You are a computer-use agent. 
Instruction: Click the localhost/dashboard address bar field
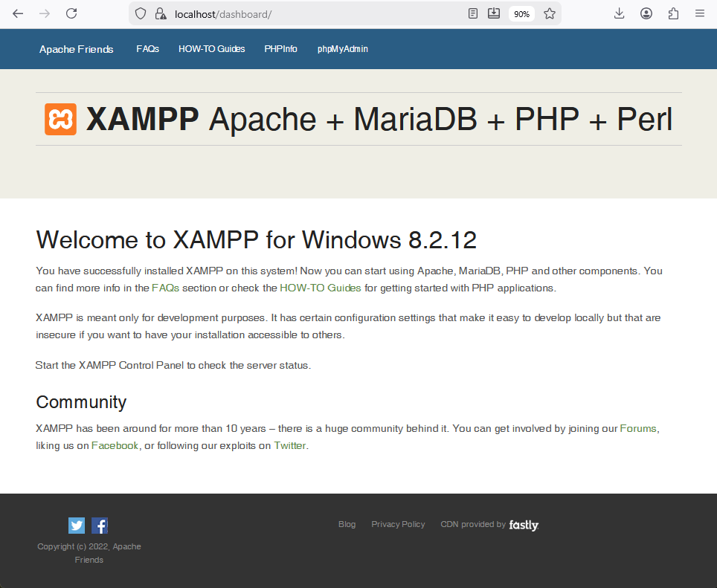tap(312, 13)
